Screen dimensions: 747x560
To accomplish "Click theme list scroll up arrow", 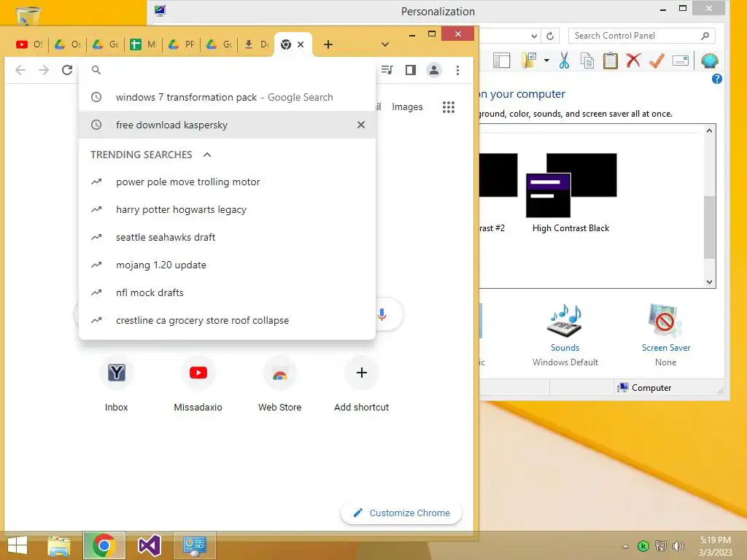I will (x=709, y=131).
